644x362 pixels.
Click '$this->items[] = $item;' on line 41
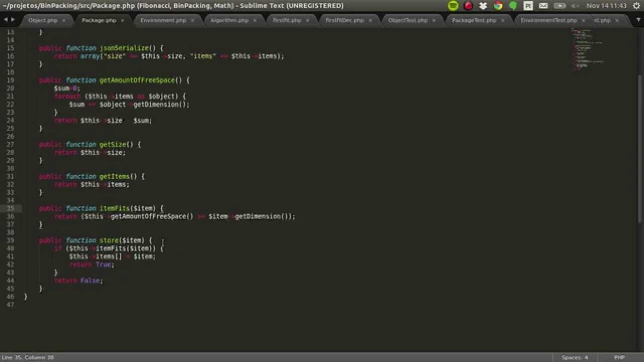pyautogui.click(x=113, y=256)
